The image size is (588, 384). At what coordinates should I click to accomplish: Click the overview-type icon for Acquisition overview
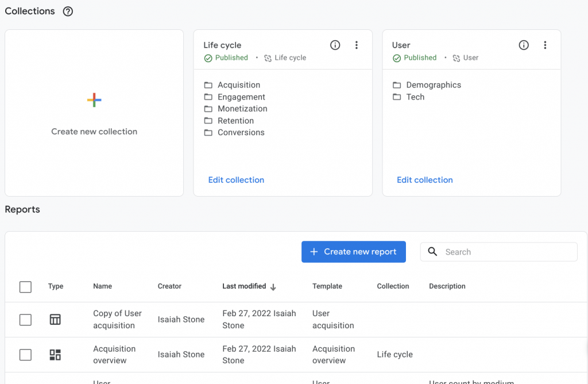pos(55,355)
